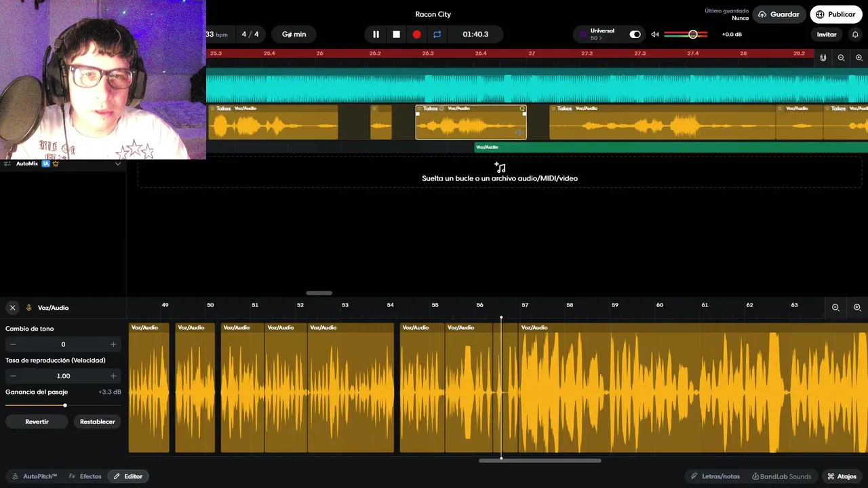Open the Atajos shortcuts tab

(x=842, y=476)
